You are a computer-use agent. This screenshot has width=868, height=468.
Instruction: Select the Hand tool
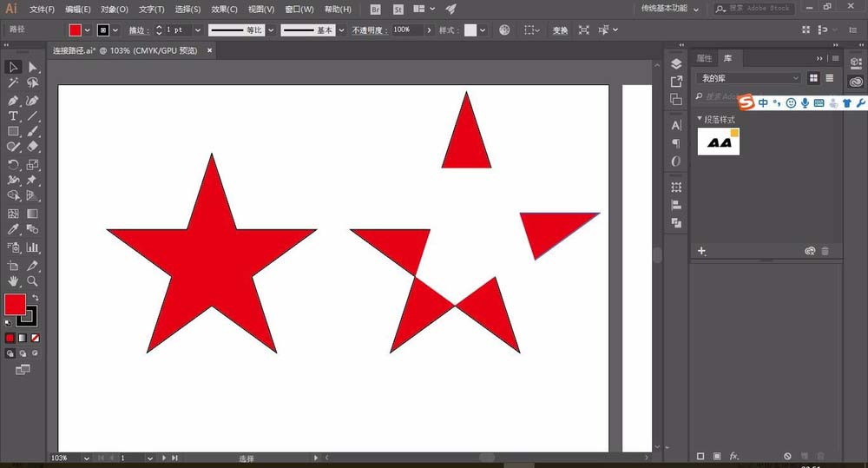tap(13, 281)
